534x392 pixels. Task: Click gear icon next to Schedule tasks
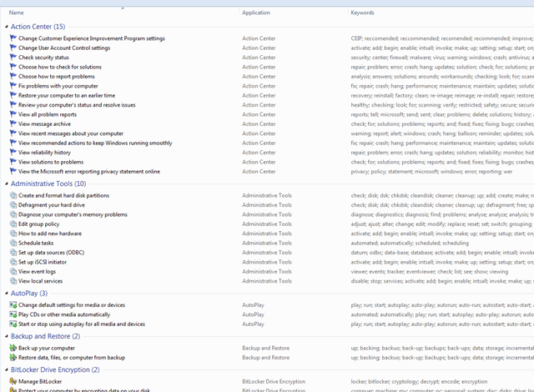click(x=13, y=243)
